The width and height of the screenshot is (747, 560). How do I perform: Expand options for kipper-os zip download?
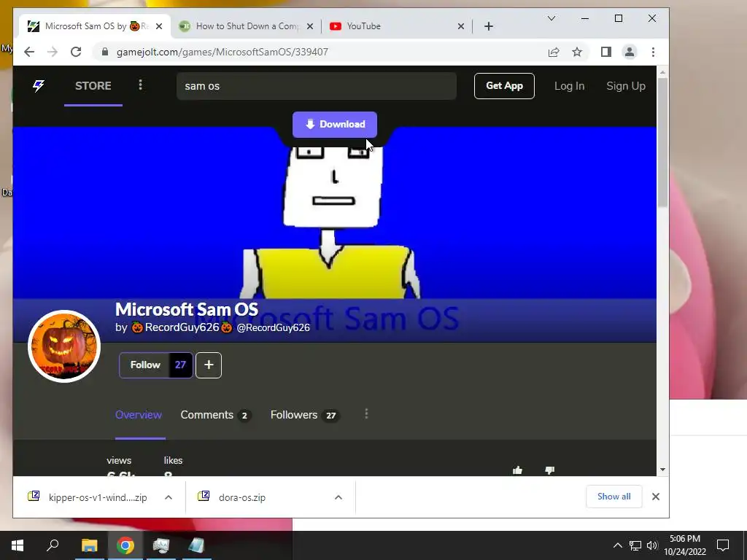coord(169,497)
